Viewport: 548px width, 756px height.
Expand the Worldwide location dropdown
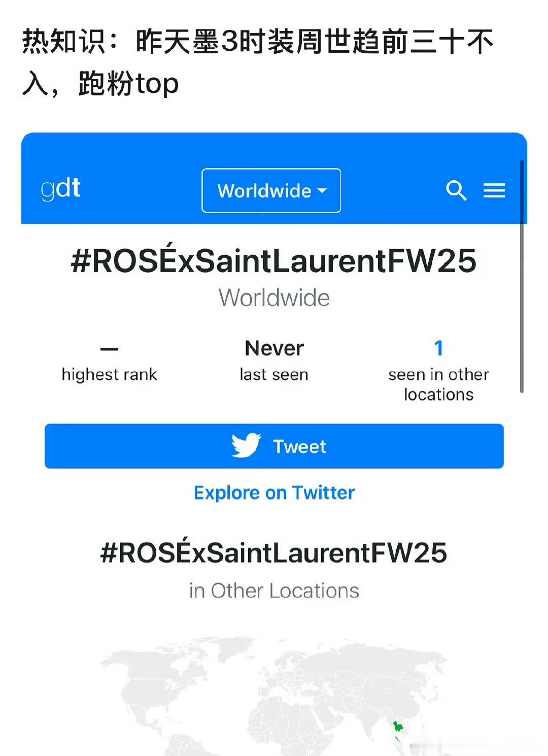pos(271,190)
